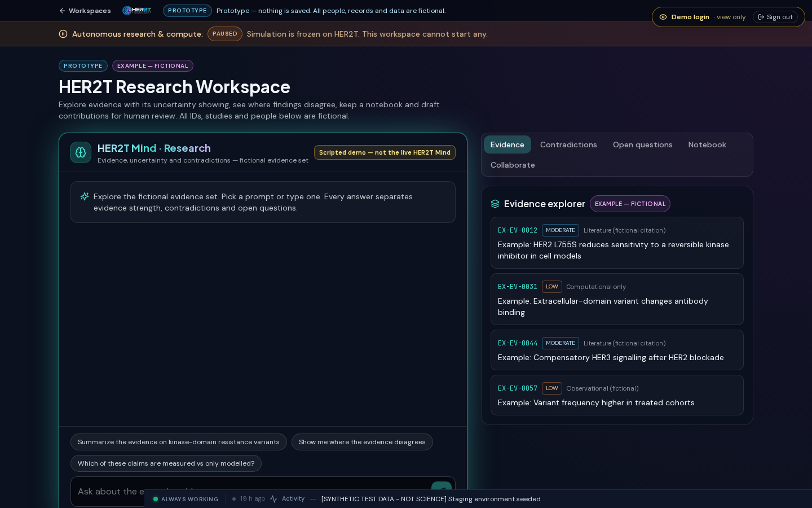Open evidence card EX-EV-0012
The width and height of the screenshot is (812, 508).
click(617, 243)
